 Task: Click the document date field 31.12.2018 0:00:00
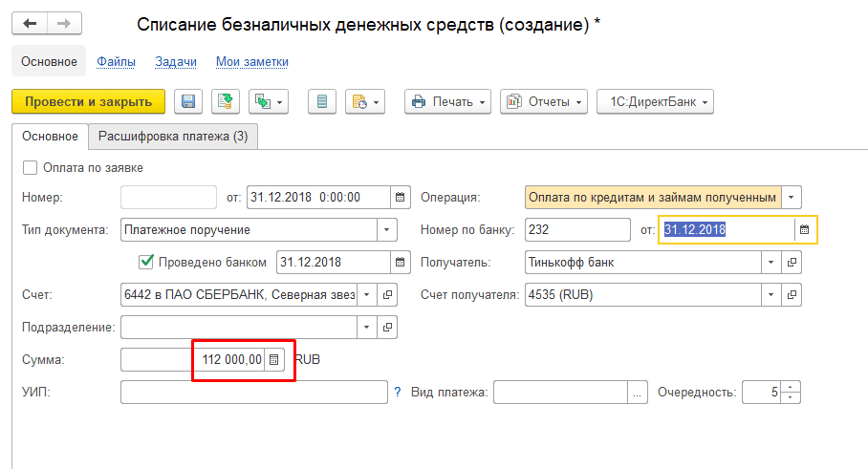click(318, 198)
